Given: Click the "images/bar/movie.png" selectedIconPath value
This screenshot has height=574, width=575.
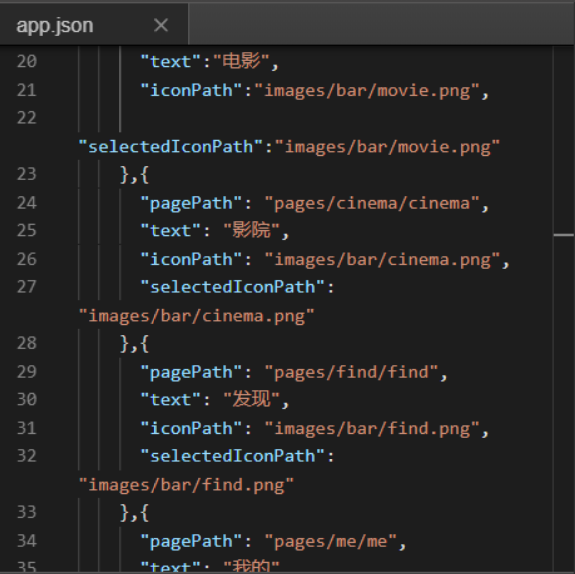Looking at the screenshot, I should click(x=387, y=147).
